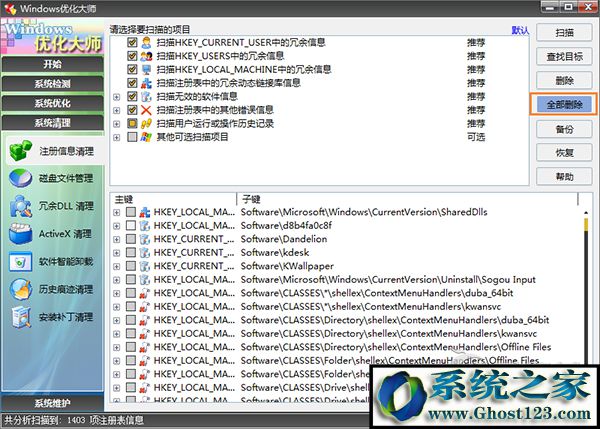Click the icon of the * shellex kwansvc row
Image resolution: width=600 pixels, height=429 pixels.
[144, 307]
